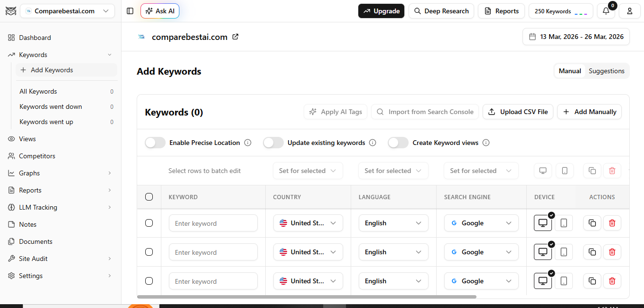Open the top bar Reports button

coord(501,11)
